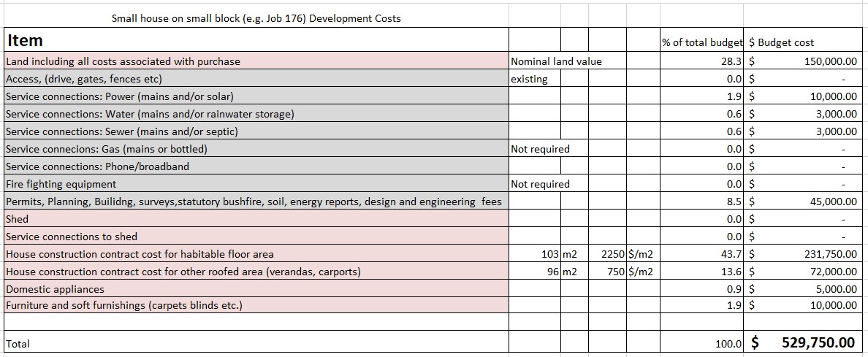Image resolution: width=868 pixels, height=357 pixels.
Task: Click the 43.7 percent of budget cell
Action: 731,254
